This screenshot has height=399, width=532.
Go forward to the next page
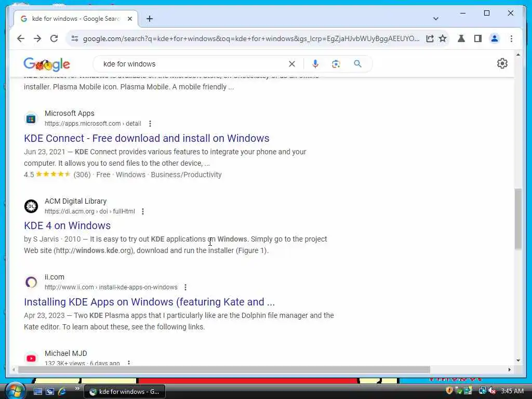pos(37,38)
